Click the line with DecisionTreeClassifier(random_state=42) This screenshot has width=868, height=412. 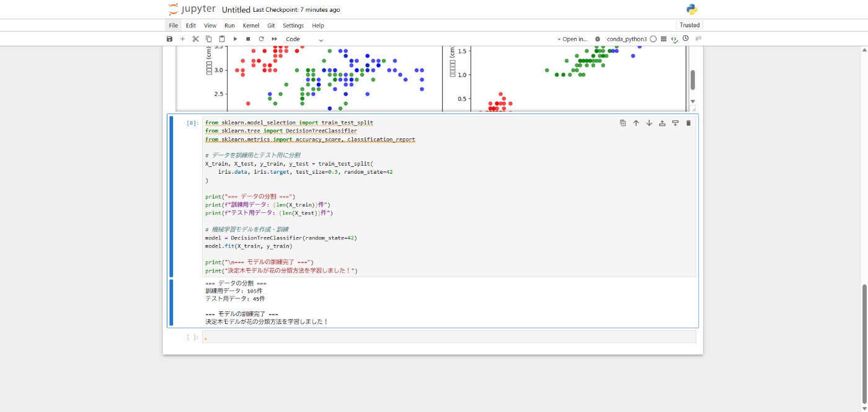tap(281, 238)
